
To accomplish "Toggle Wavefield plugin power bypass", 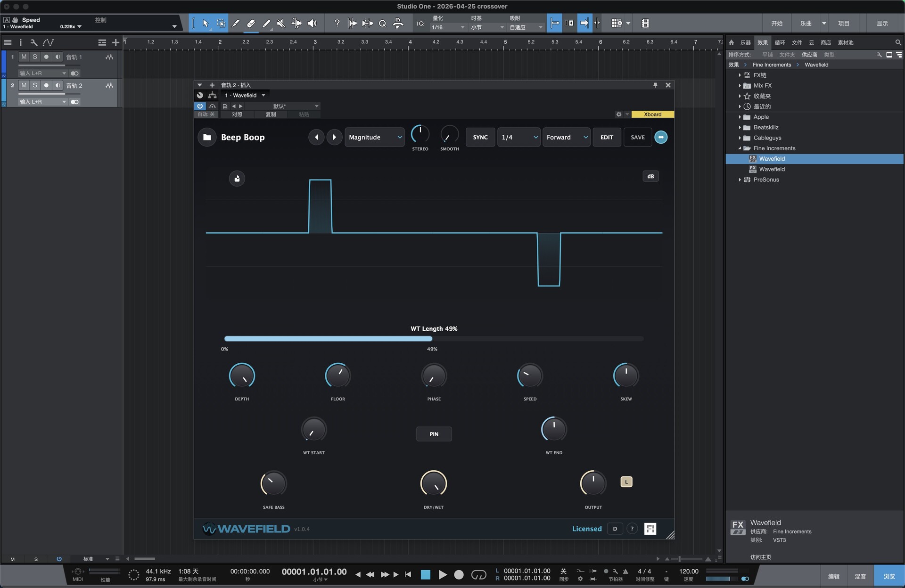I will click(200, 106).
